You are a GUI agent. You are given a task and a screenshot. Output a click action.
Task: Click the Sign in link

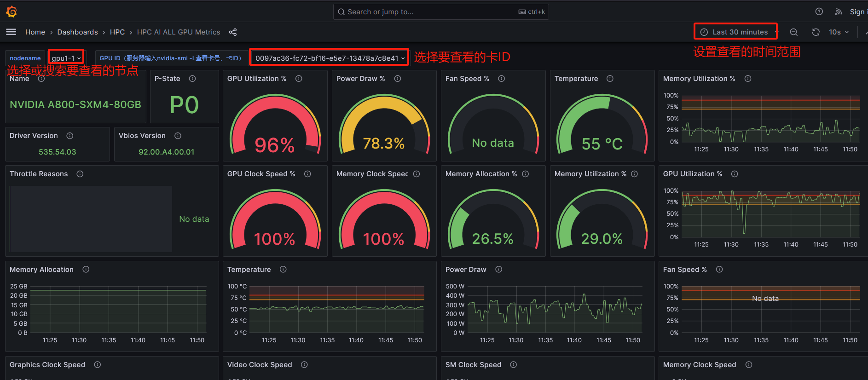tap(858, 12)
